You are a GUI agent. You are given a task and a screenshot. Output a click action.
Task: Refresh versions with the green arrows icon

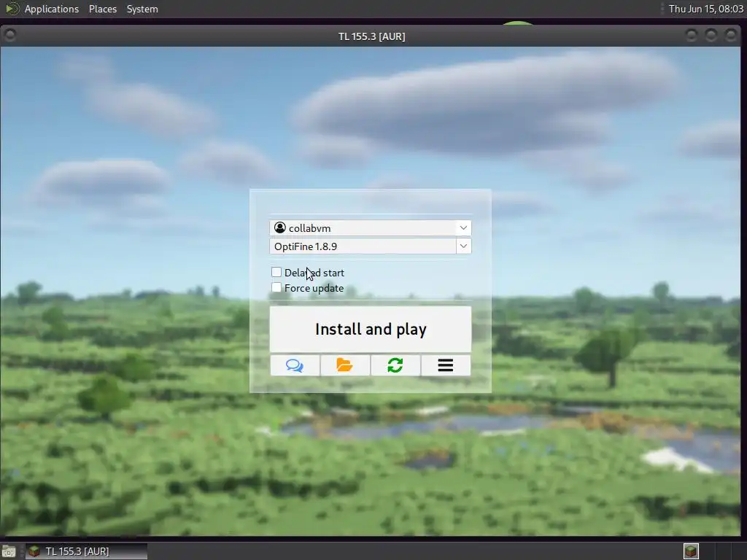[395, 365]
